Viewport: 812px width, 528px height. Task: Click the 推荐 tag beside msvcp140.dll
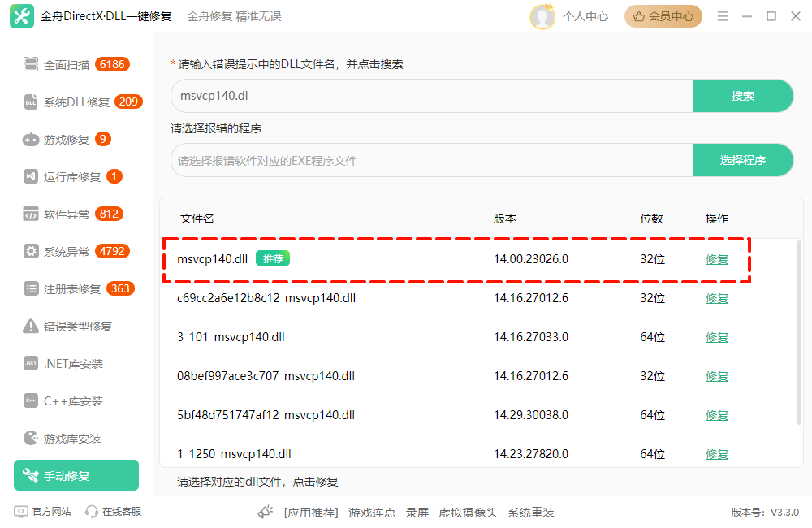click(x=273, y=258)
